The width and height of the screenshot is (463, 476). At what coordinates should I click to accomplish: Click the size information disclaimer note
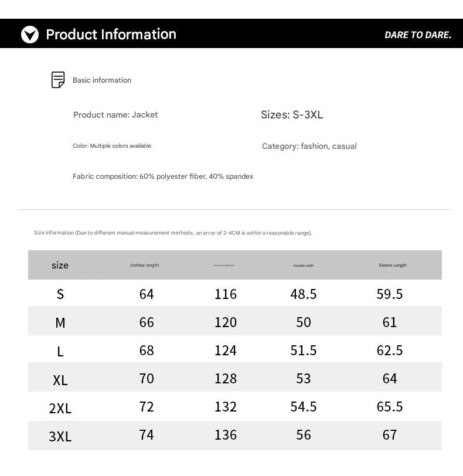pos(173,233)
